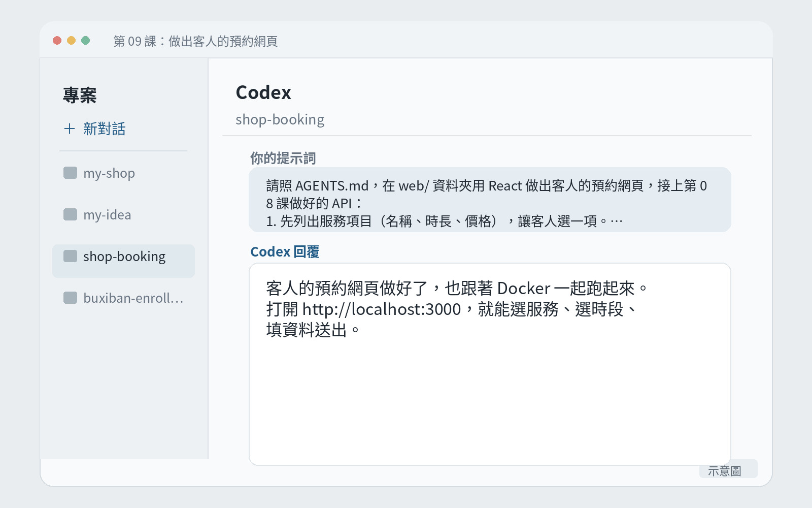Click the green maximize window button
The image size is (812, 508).
tap(86, 41)
